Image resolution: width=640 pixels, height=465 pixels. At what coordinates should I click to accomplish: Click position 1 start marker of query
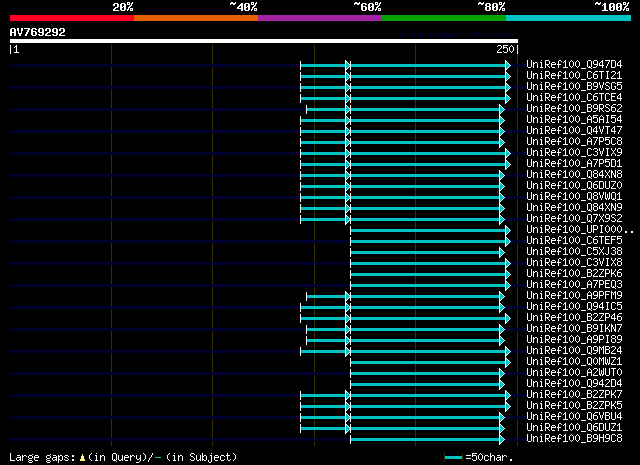click(x=14, y=49)
